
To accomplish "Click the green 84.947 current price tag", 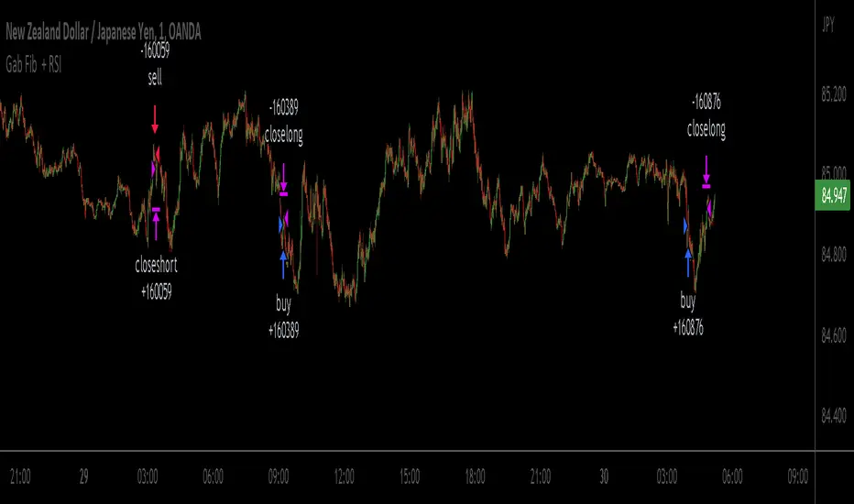I will [833, 195].
